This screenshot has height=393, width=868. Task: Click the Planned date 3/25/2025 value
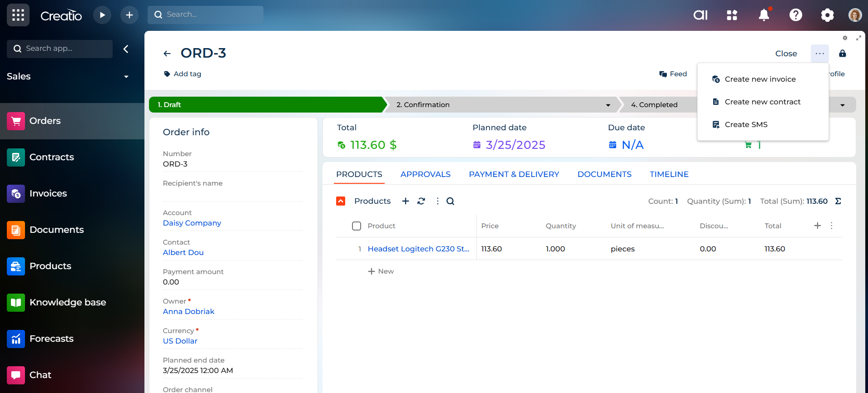(516, 145)
